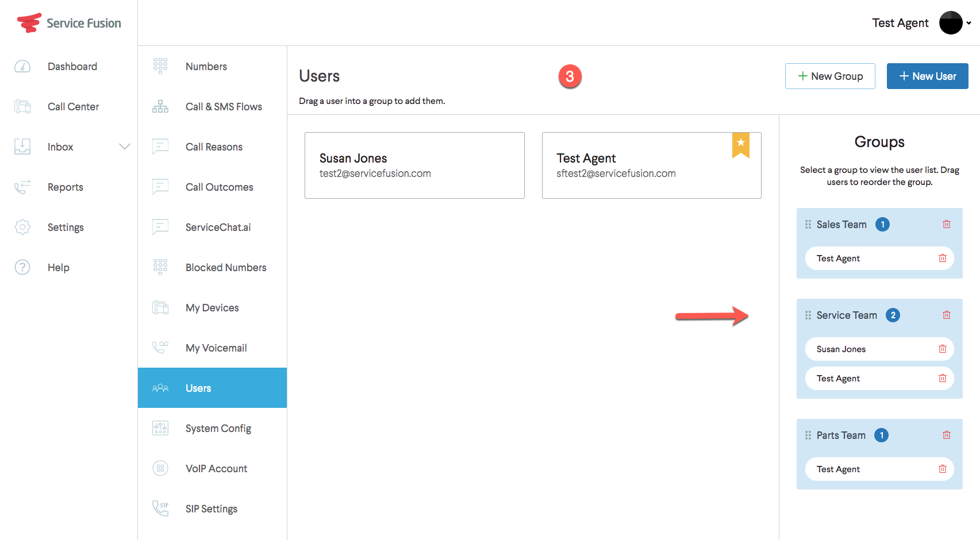Click the Blocked Numbers keypad icon

160,268
